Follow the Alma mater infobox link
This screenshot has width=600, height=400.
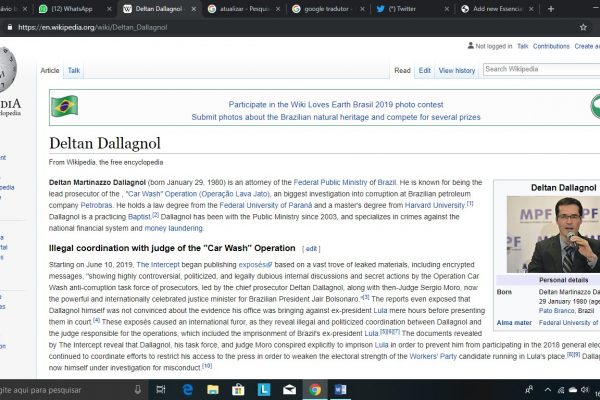514,323
